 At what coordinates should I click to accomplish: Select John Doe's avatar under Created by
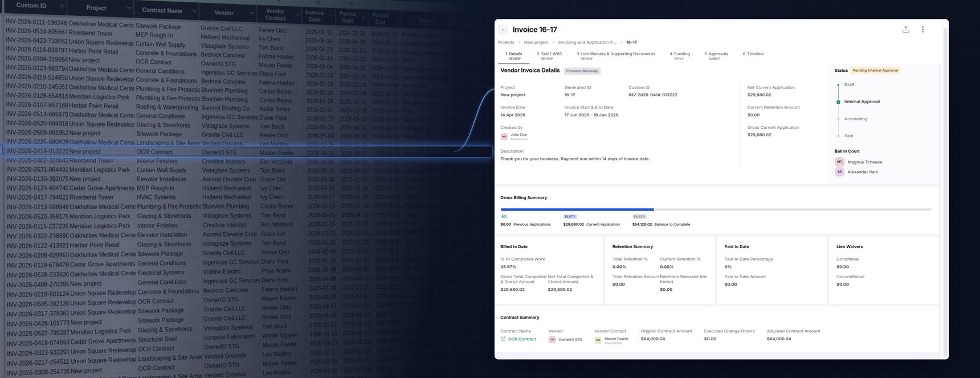click(x=504, y=136)
